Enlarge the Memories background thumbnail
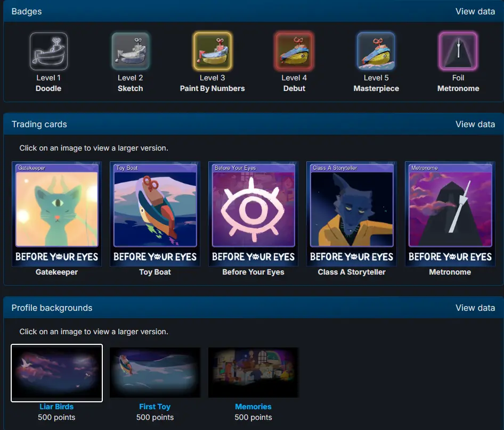Image resolution: width=504 pixels, height=430 pixels. [253, 373]
